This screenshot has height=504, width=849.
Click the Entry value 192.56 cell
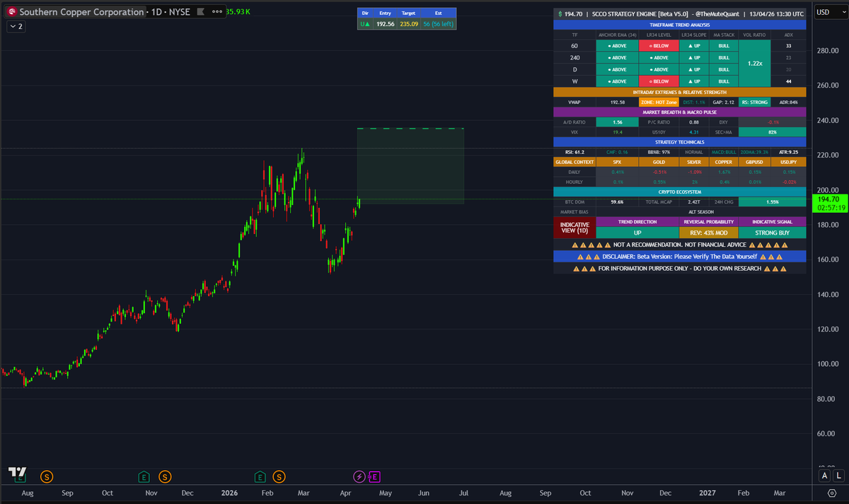386,23
